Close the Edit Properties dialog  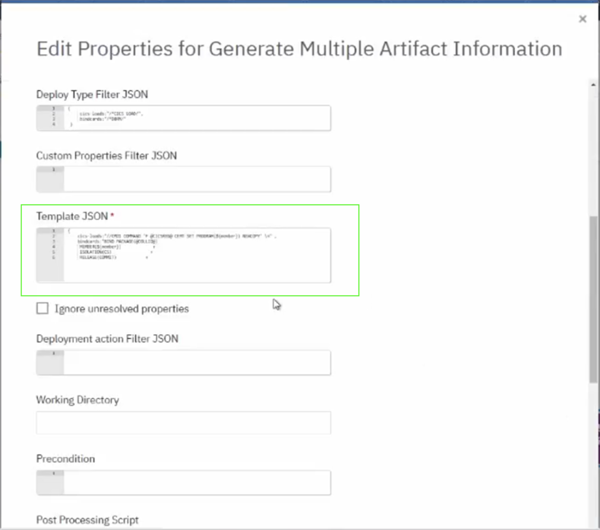(x=583, y=18)
